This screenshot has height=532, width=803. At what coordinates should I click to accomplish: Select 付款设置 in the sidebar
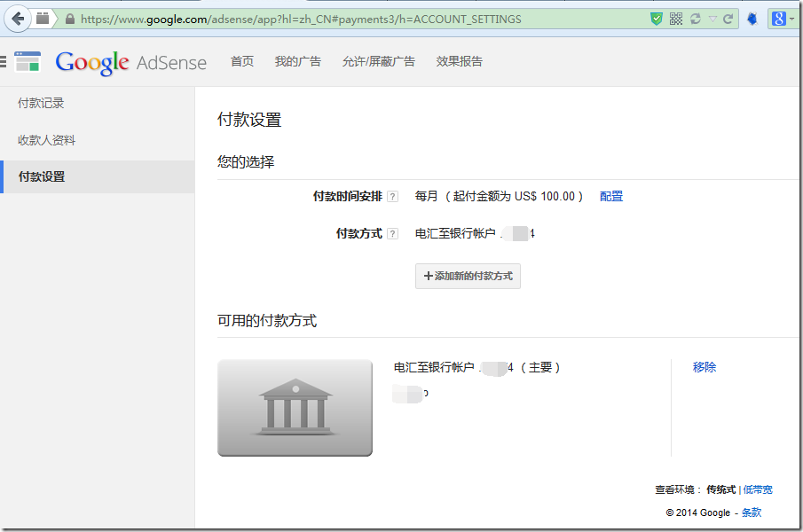click(x=98, y=176)
